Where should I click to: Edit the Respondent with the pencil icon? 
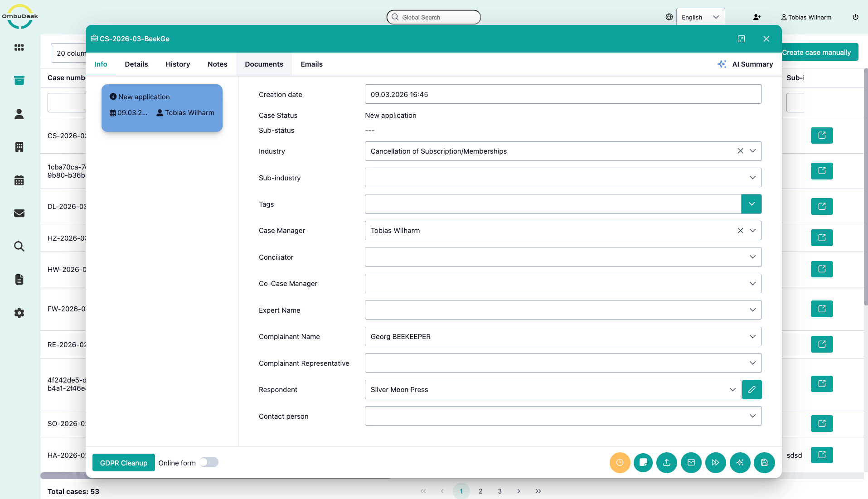[752, 390]
